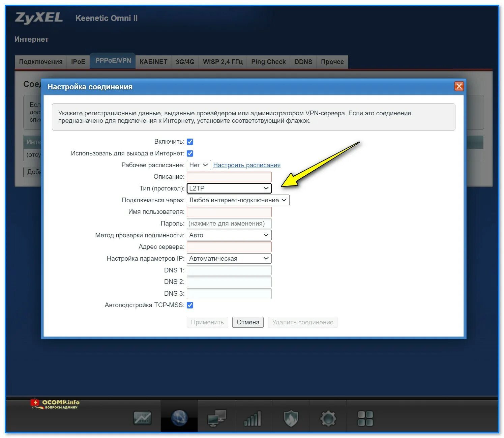Focus the DNS 1 input field
504x438 pixels.
click(229, 270)
